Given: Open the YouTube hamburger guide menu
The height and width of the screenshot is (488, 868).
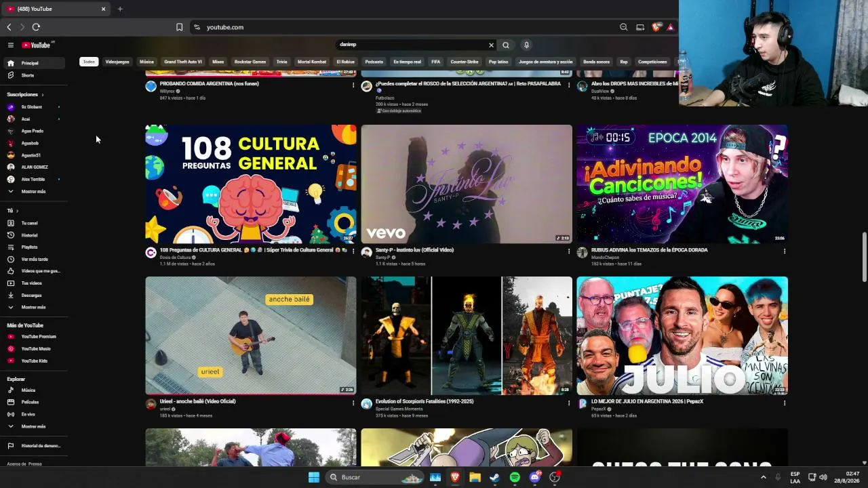Looking at the screenshot, I should (x=10, y=45).
